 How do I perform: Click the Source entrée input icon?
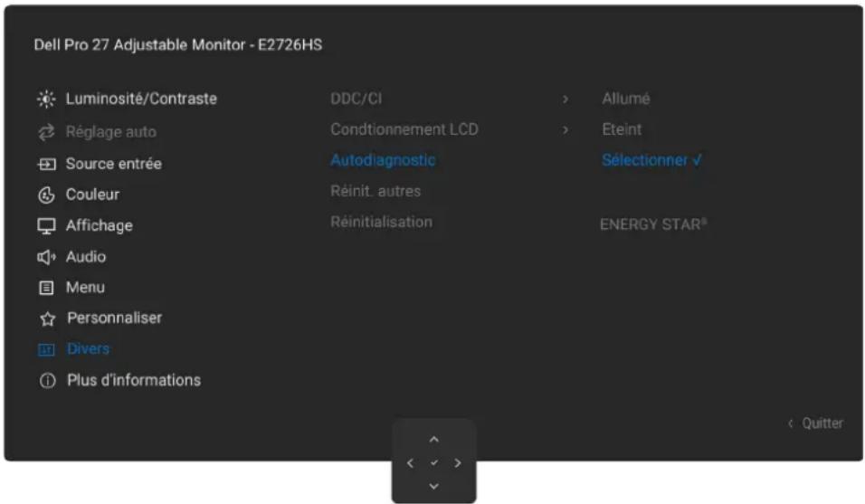46,165
